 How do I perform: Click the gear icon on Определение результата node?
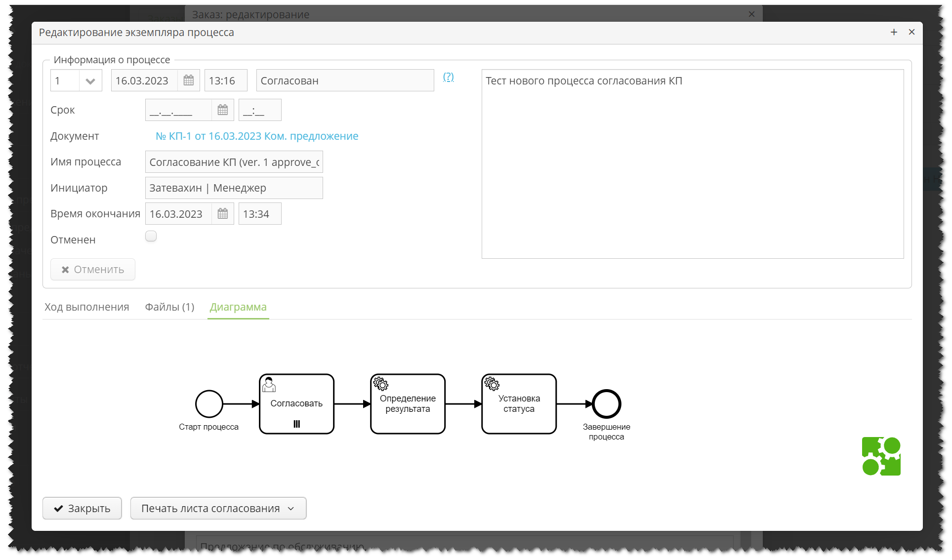pos(380,384)
